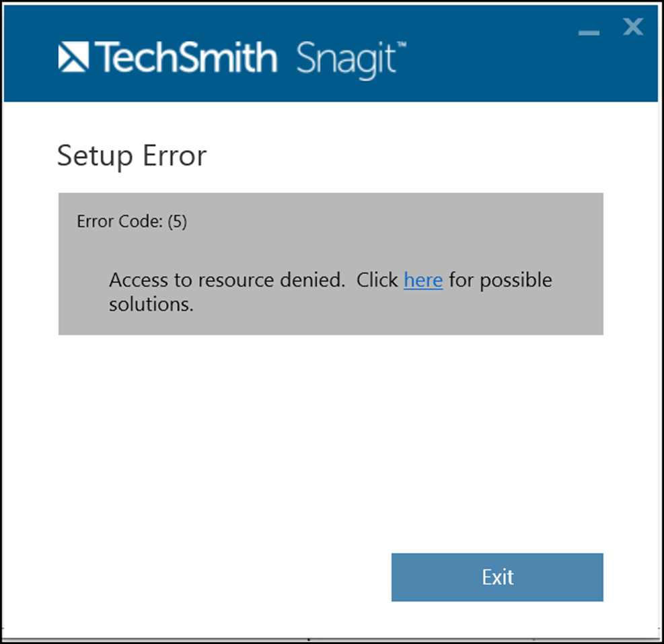Click the word "solutions." in the message
The height and width of the screenshot is (644, 664).
tap(151, 304)
